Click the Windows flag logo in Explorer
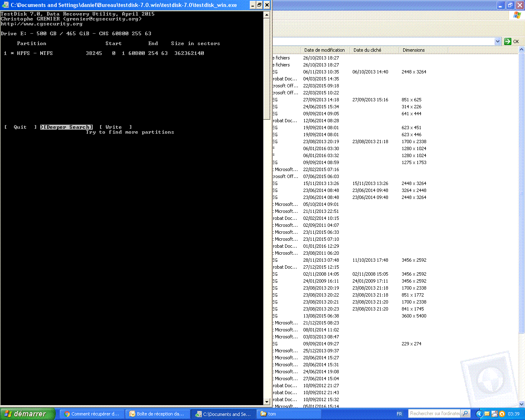525x420 pixels. (517, 15)
